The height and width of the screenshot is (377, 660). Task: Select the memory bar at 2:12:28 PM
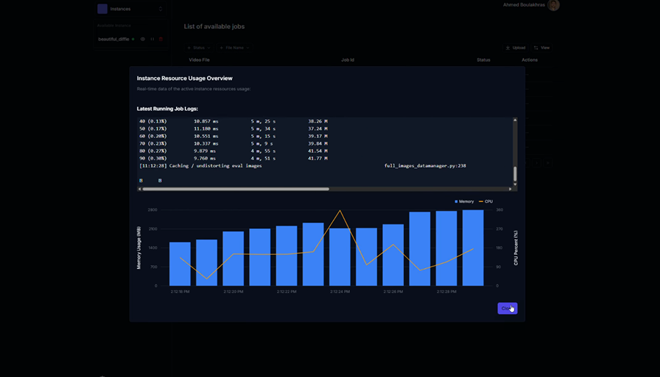click(447, 248)
